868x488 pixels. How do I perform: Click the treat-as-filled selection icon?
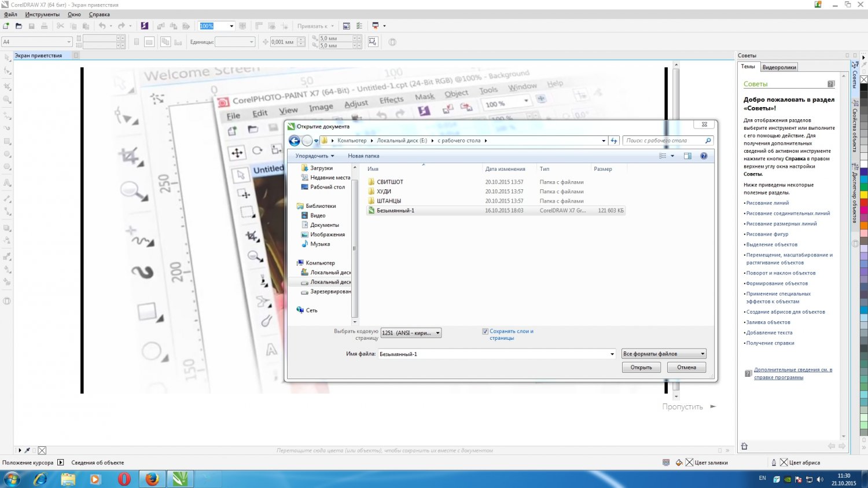pyautogui.click(x=373, y=42)
